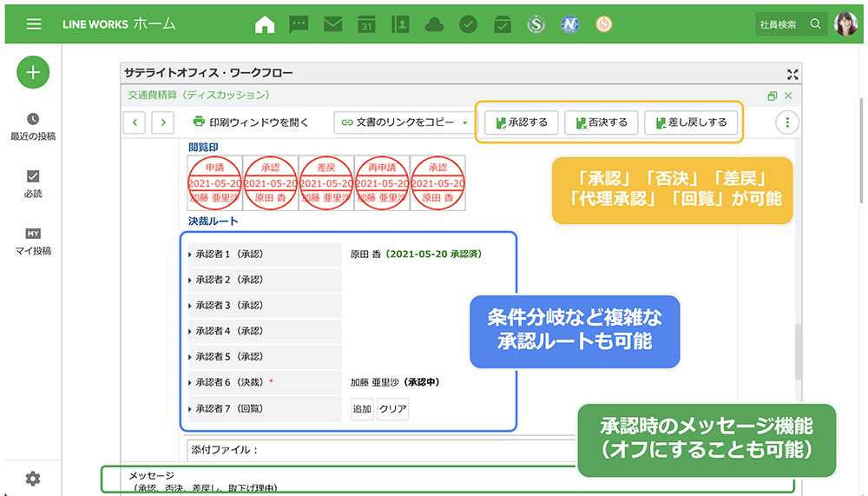The width and height of the screenshot is (868, 496).
Task: Open the Drive cloud icon
Action: tap(434, 24)
